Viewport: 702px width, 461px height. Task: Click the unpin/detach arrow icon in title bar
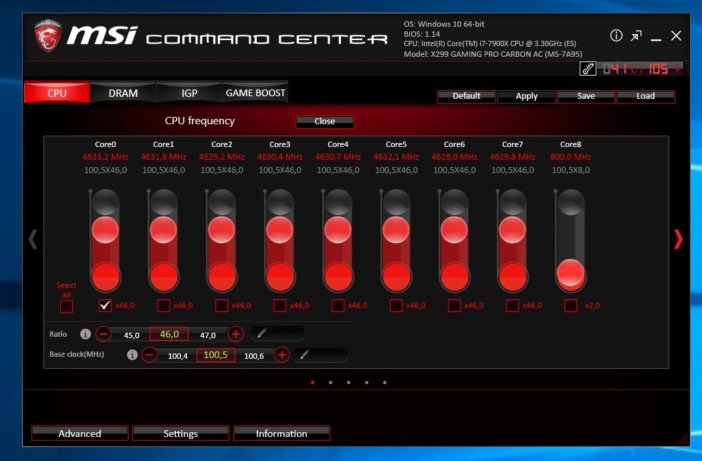coord(636,36)
